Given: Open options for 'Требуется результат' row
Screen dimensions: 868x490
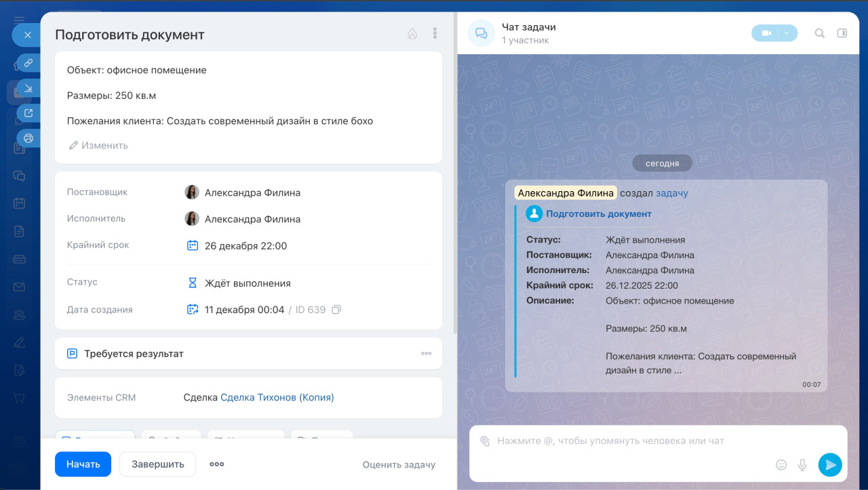Looking at the screenshot, I should [x=426, y=353].
